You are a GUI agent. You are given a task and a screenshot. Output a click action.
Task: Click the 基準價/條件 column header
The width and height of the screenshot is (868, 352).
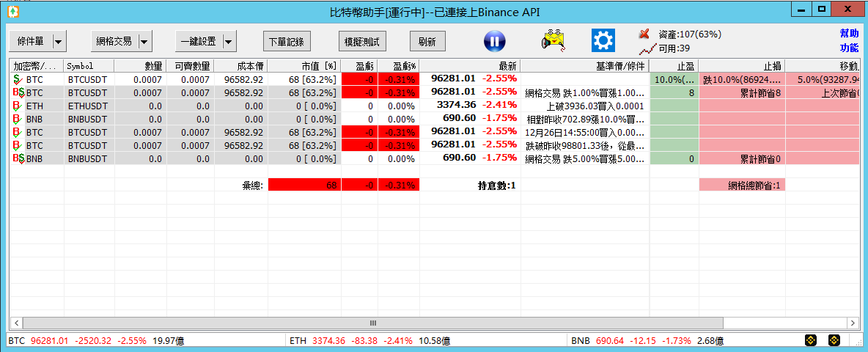pyautogui.click(x=585, y=66)
